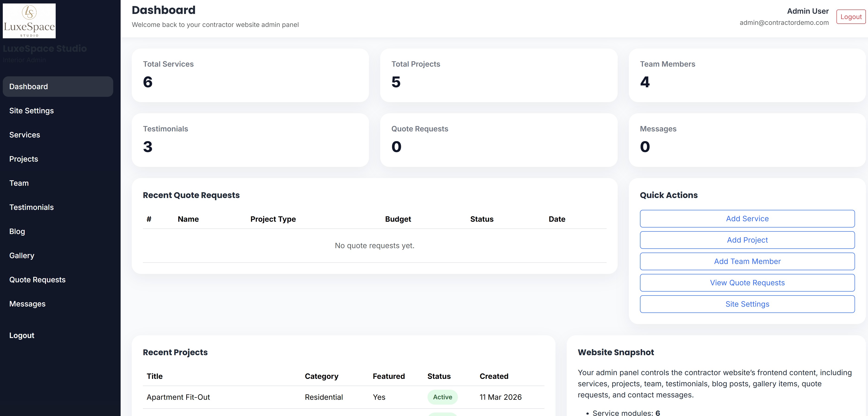Click the Created column header

coord(494,376)
